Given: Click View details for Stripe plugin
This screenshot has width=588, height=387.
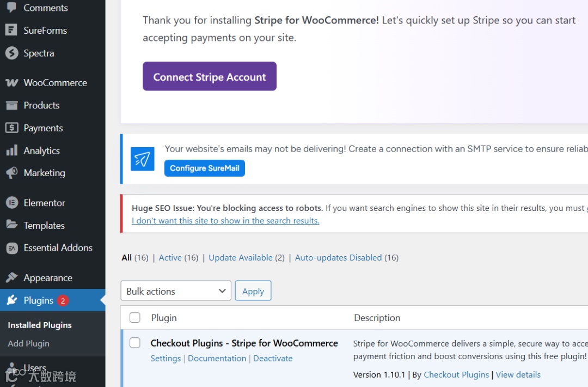Looking at the screenshot, I should pyautogui.click(x=518, y=374).
